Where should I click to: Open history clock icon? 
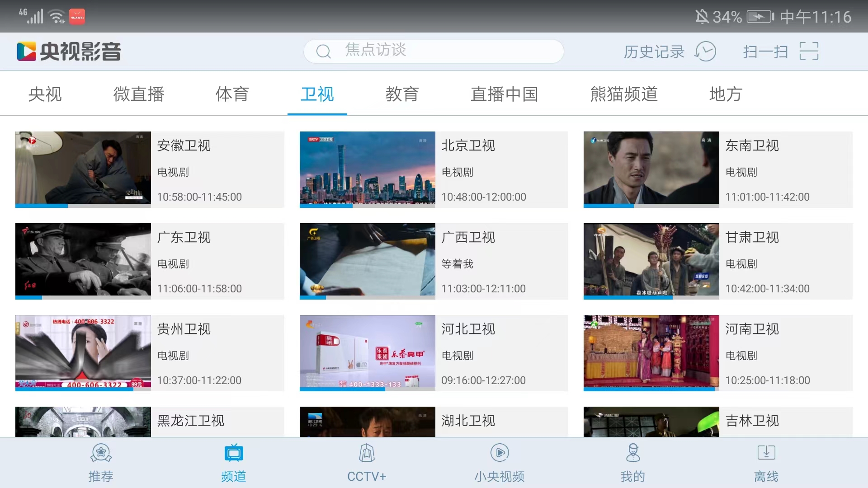[x=705, y=52]
